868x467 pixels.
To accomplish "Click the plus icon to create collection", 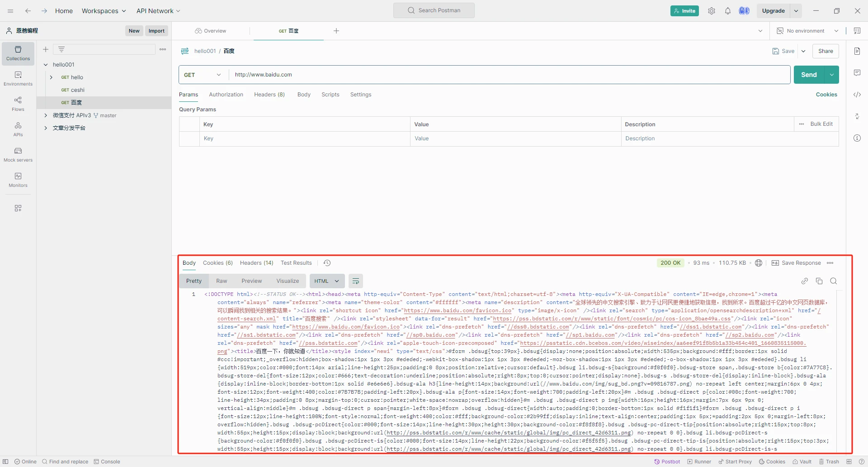I will click(x=46, y=49).
